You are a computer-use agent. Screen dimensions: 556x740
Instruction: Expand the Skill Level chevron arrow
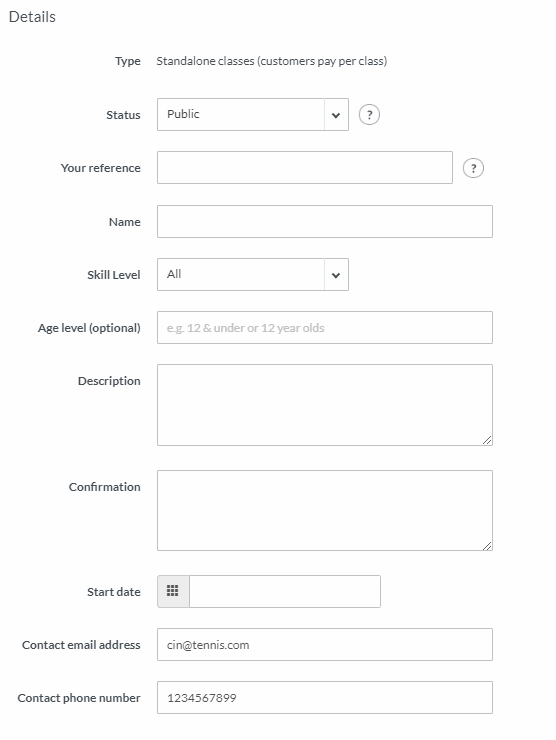click(x=336, y=275)
